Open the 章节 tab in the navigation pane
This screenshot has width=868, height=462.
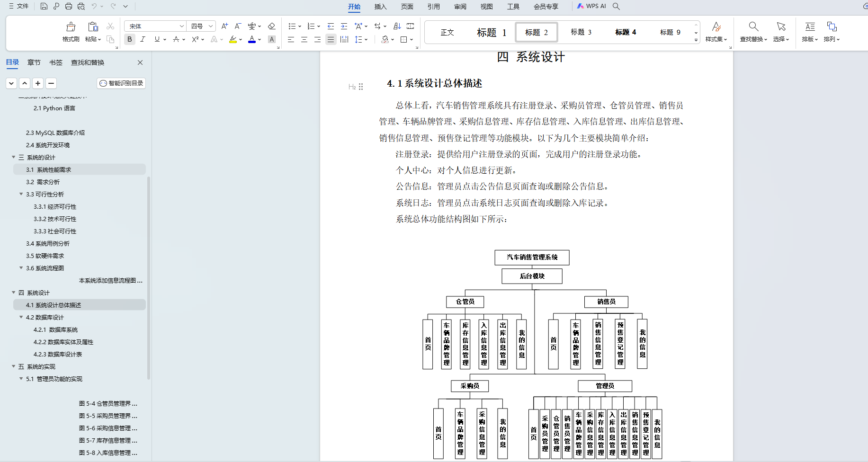pos(34,62)
